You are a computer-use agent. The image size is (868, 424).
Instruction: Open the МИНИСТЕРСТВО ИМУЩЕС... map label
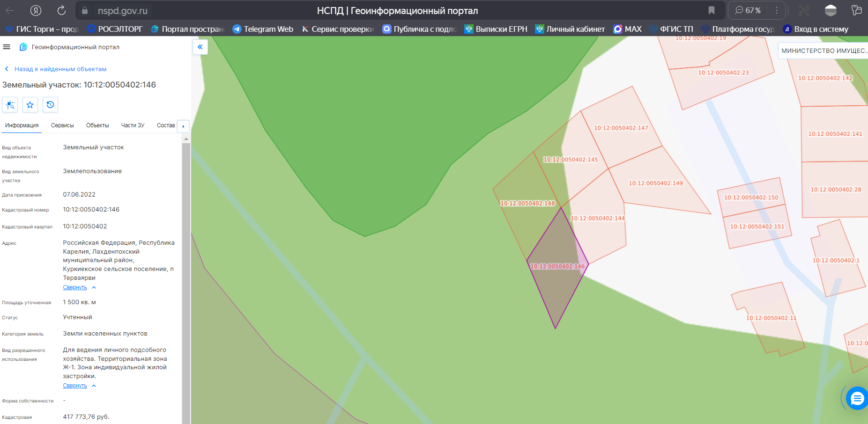pos(823,51)
